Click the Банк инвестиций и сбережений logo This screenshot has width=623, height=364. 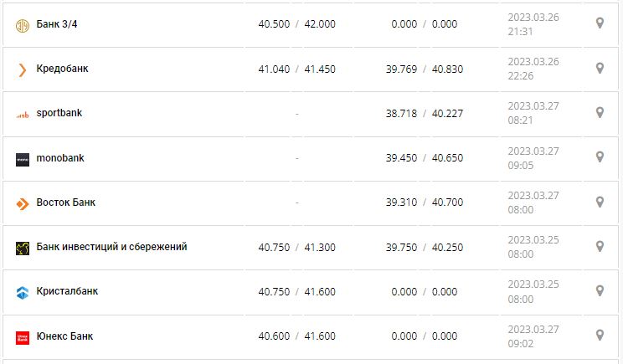pos(23,248)
